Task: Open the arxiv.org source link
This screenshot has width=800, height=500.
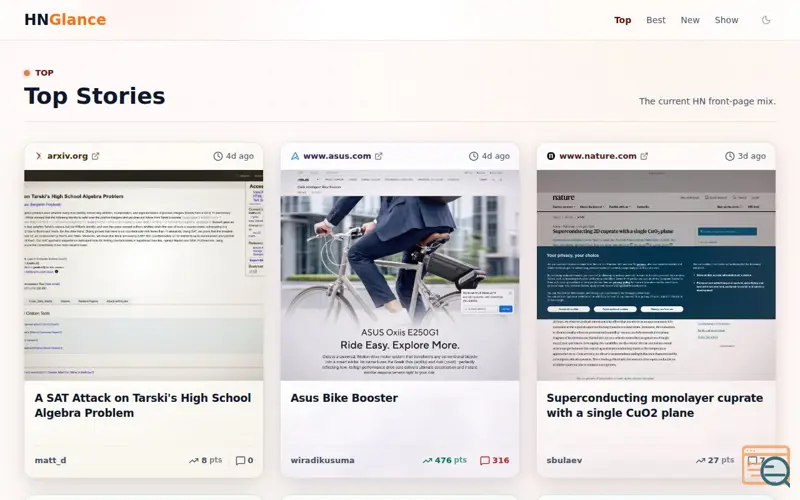Action: [x=67, y=156]
